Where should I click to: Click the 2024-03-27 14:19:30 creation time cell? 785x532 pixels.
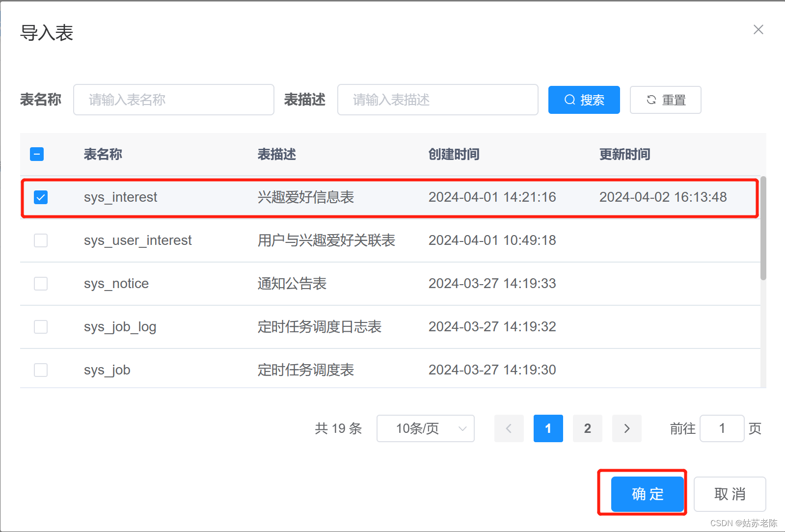tap(492, 370)
